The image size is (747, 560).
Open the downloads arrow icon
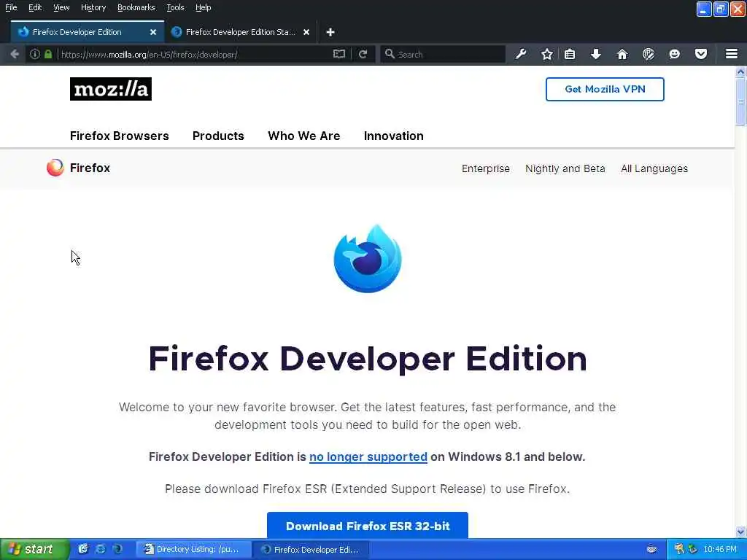pyautogui.click(x=596, y=54)
